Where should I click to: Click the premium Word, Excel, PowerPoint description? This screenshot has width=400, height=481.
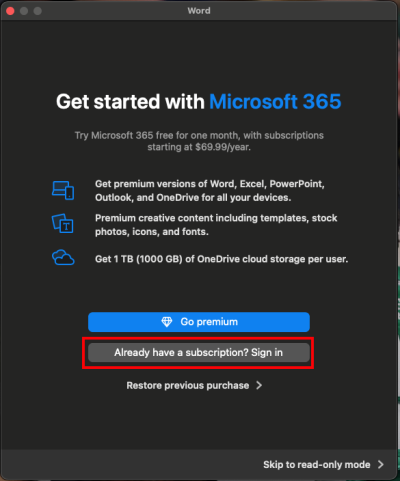tap(210, 191)
